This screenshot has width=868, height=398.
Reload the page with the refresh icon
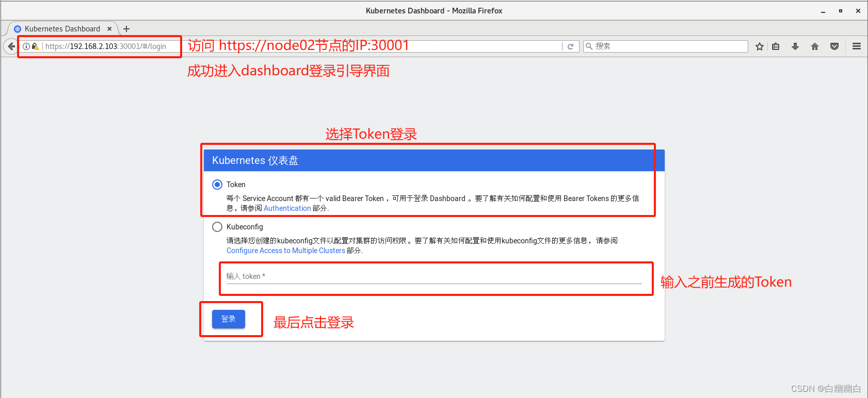pyautogui.click(x=571, y=46)
